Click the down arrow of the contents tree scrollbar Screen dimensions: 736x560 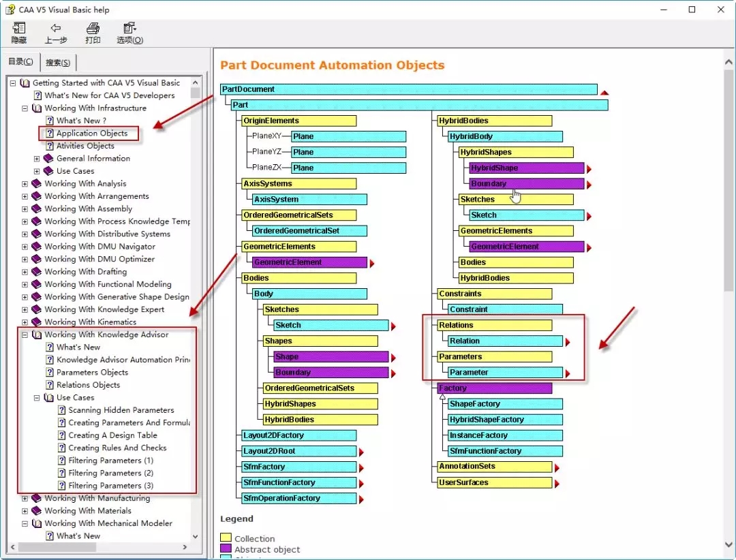click(196, 536)
